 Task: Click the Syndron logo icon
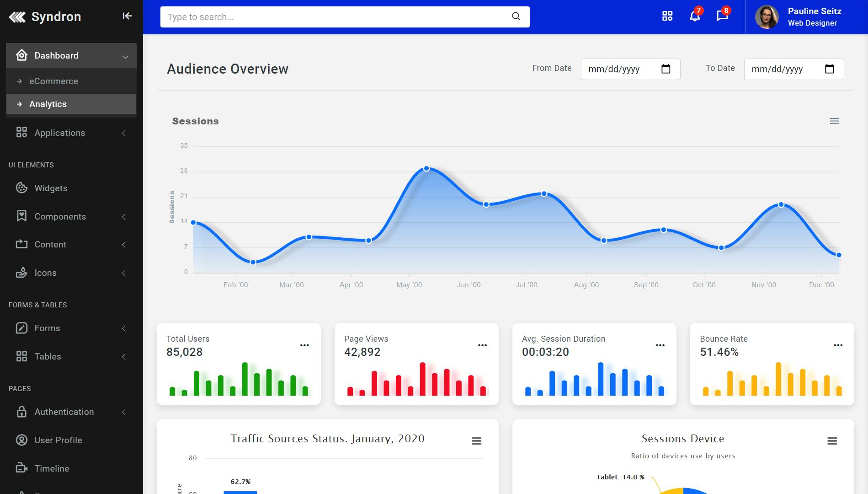[x=17, y=17]
